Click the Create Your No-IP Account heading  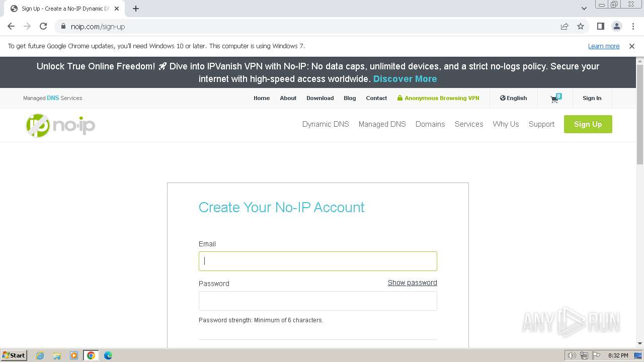click(x=281, y=207)
